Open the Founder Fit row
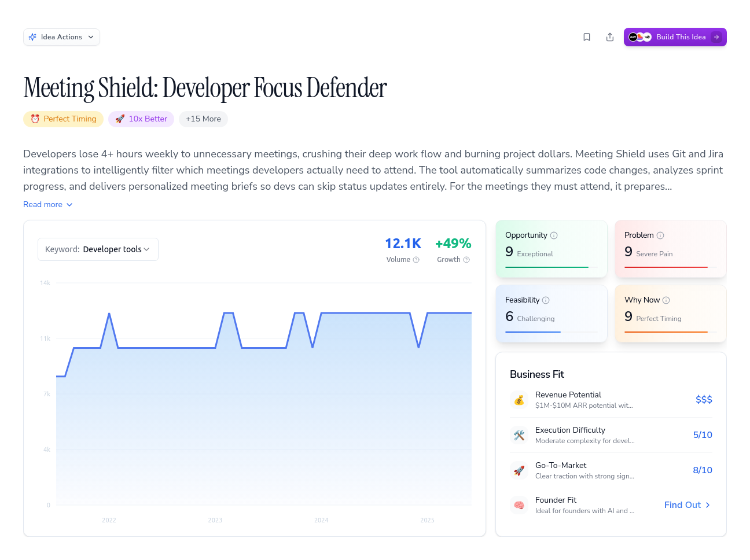750x560 pixels. (611, 505)
